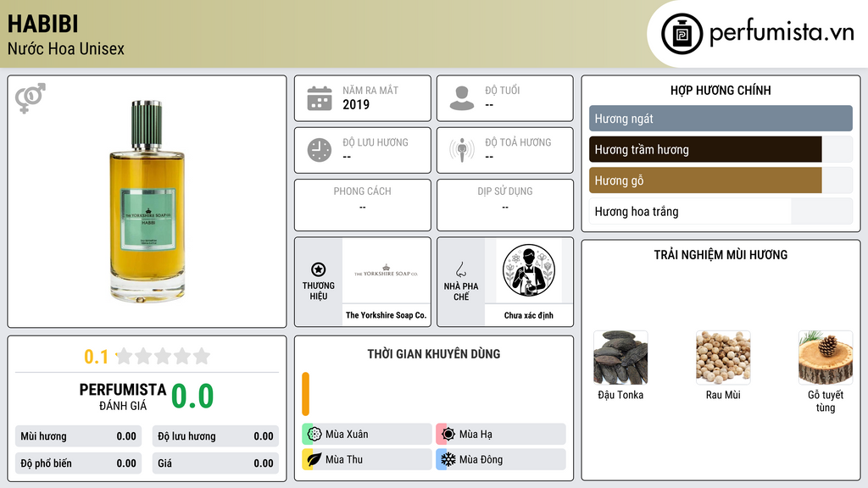
Task: Click the Hương ngát accord bar
Action: 721,119
